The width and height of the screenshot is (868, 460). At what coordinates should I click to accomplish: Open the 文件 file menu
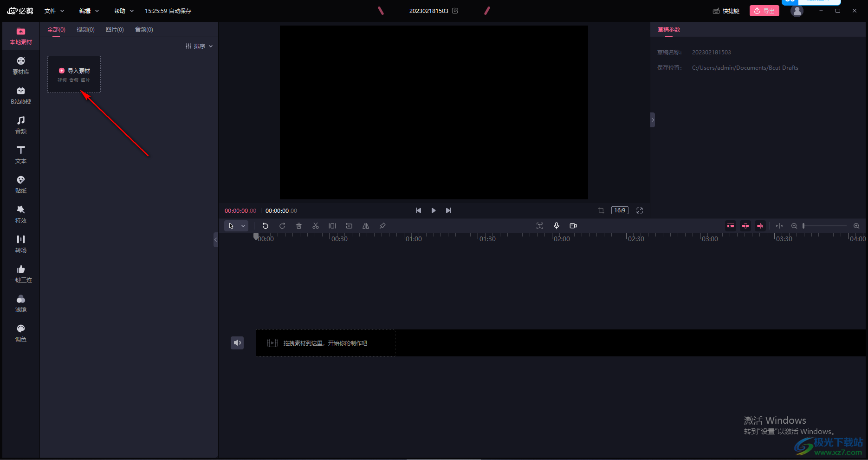(x=54, y=11)
